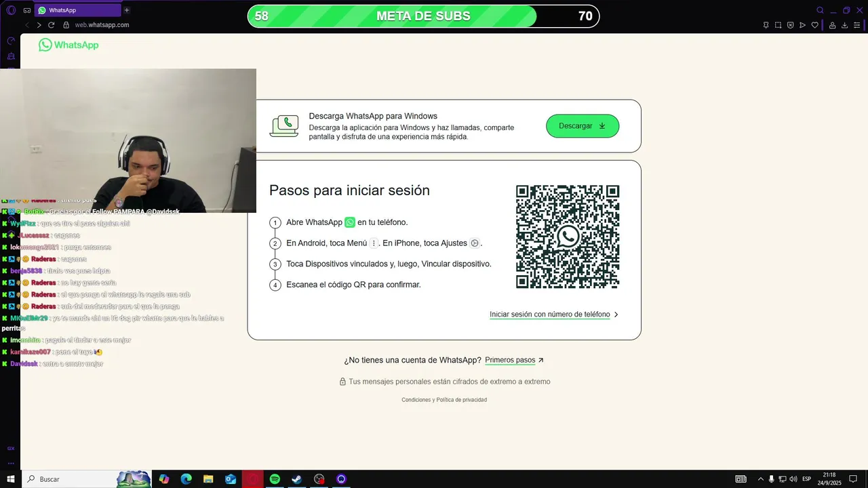Viewport: 868px width, 488px height.
Task: Open the Opera profile account icon
Action: (x=832, y=25)
